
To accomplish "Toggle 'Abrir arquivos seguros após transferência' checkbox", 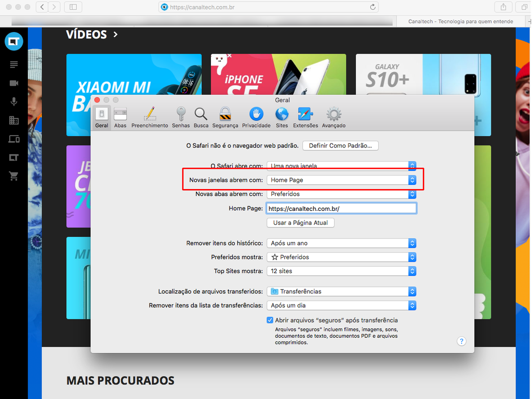I will tap(270, 320).
